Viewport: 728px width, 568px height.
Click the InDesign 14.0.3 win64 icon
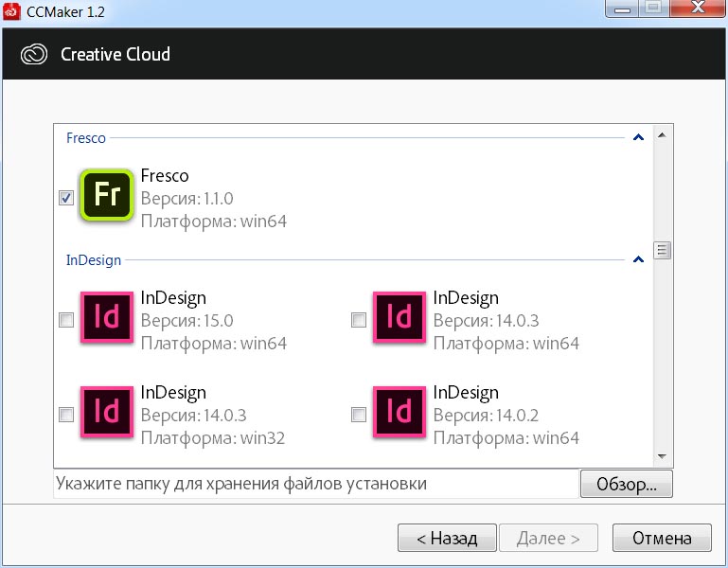tap(400, 318)
